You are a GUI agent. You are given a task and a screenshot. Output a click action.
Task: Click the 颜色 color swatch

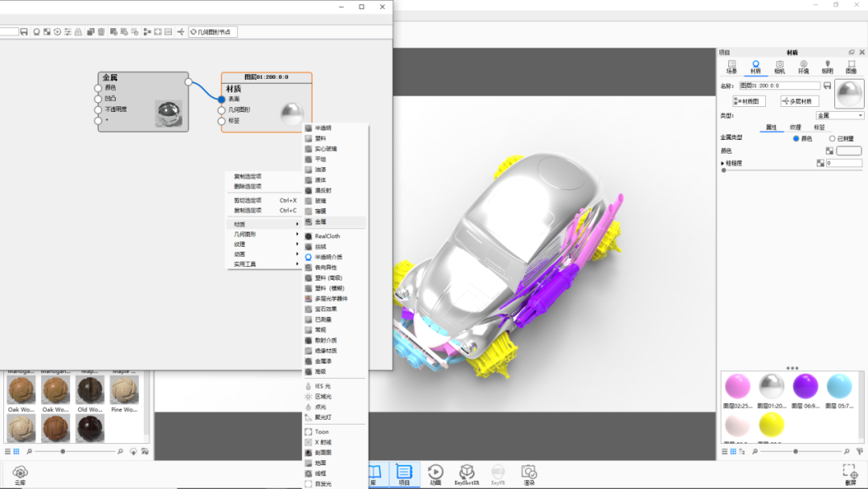pos(849,150)
